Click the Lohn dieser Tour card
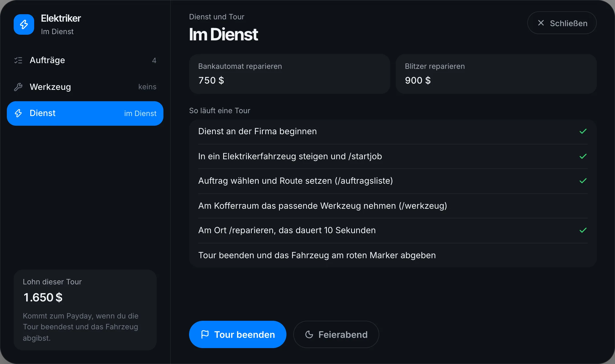The width and height of the screenshot is (615, 364). coord(85,310)
